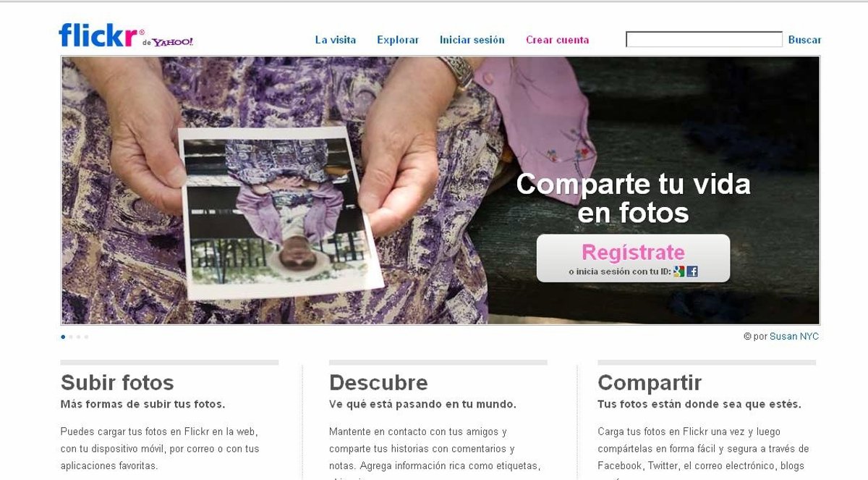Viewport: 868px width, 480px height.
Task: Select the first slideshow dot
Action: (63, 337)
